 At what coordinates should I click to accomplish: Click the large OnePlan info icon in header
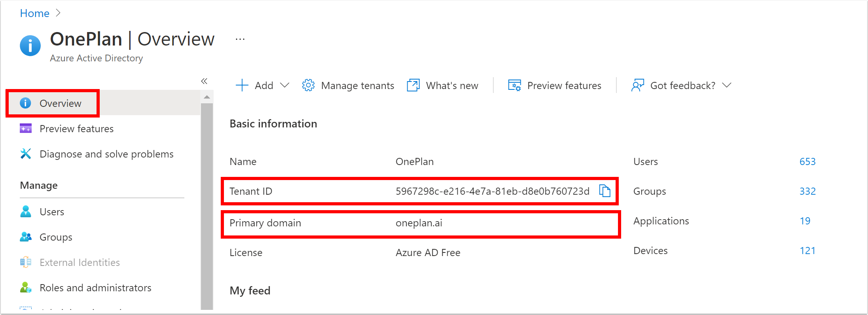pyautogui.click(x=30, y=46)
